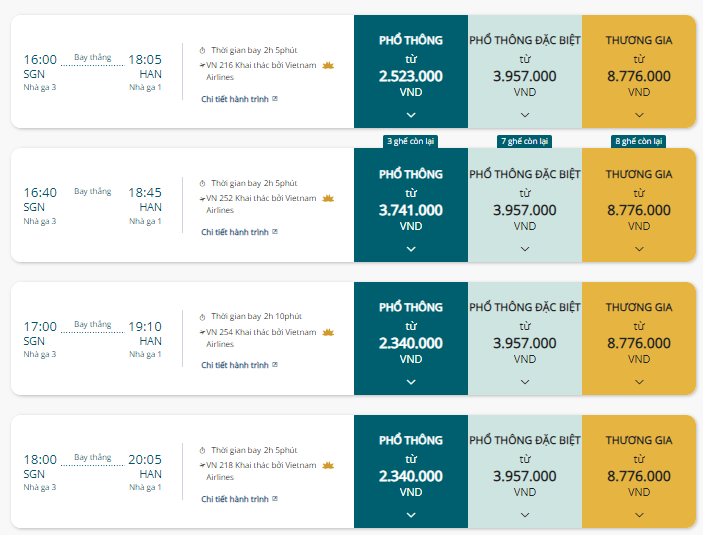
Task: Click the lotus logo beside flight VN 218
Action: tap(328, 465)
